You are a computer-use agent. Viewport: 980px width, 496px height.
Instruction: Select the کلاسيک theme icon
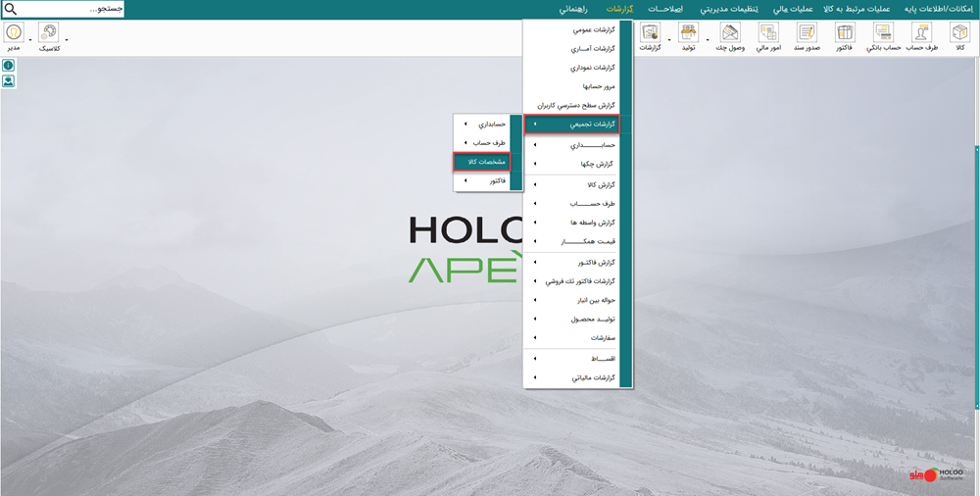tap(49, 37)
